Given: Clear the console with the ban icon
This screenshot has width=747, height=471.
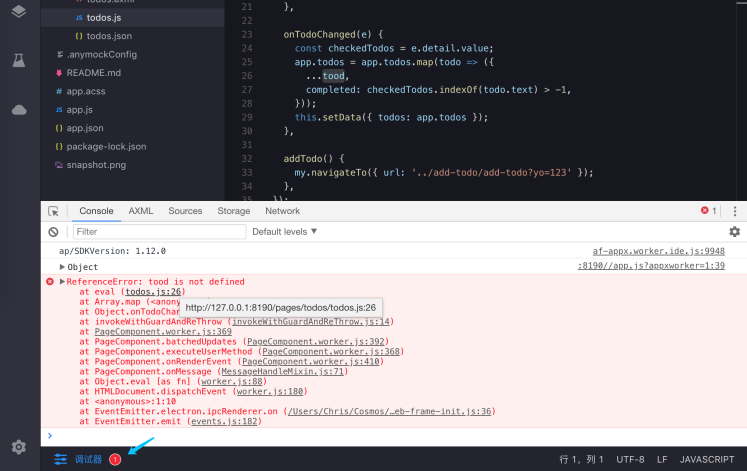Looking at the screenshot, I should pyautogui.click(x=53, y=232).
